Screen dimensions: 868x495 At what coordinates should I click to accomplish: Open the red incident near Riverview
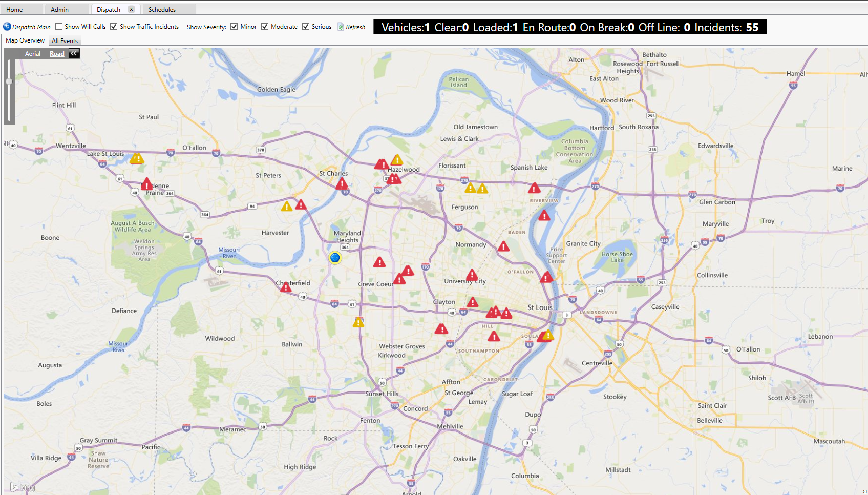(534, 188)
